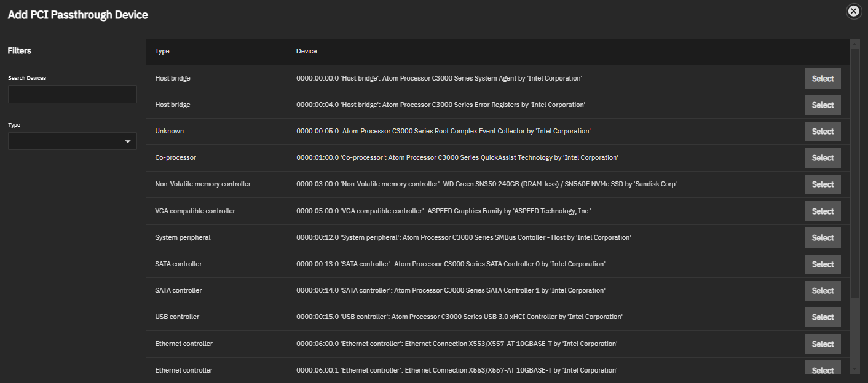Click the device list vertical scrollbar thumb
Screen dimensions: 868x383
click(x=854, y=172)
